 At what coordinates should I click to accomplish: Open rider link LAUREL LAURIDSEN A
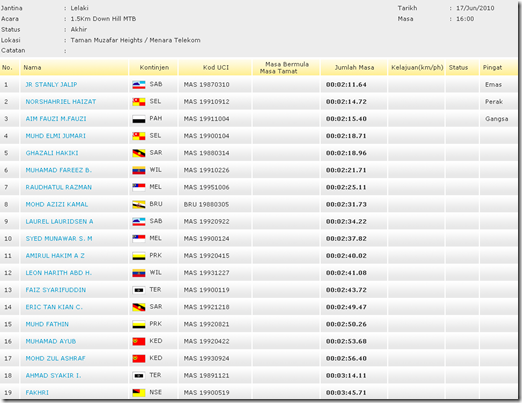[x=59, y=221]
